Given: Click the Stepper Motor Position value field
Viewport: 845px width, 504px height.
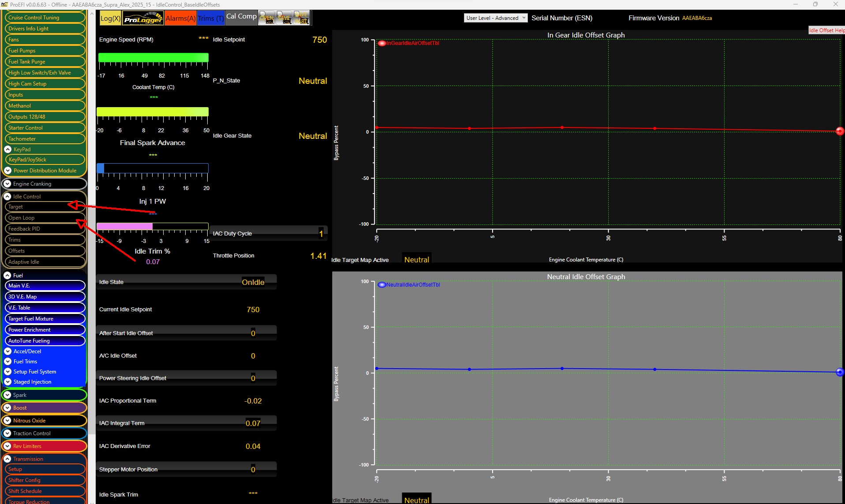Looking at the screenshot, I should coord(253,469).
